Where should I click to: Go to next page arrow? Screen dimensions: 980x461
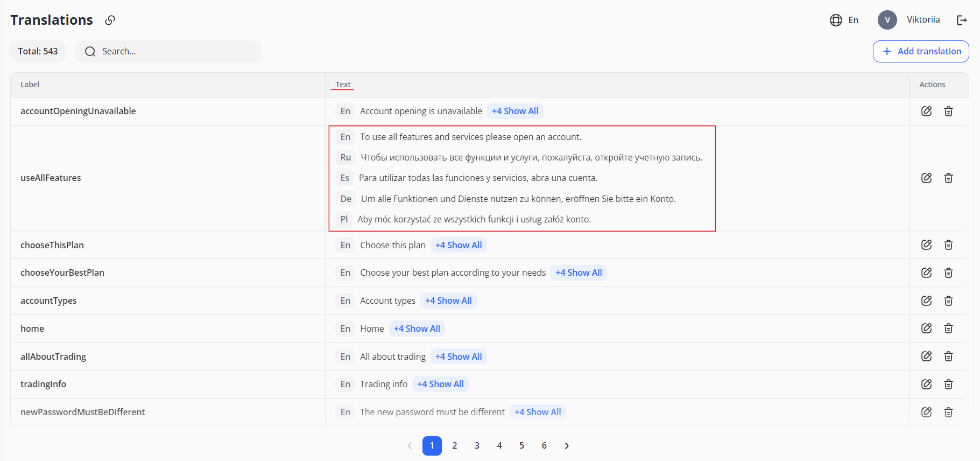[x=567, y=445]
